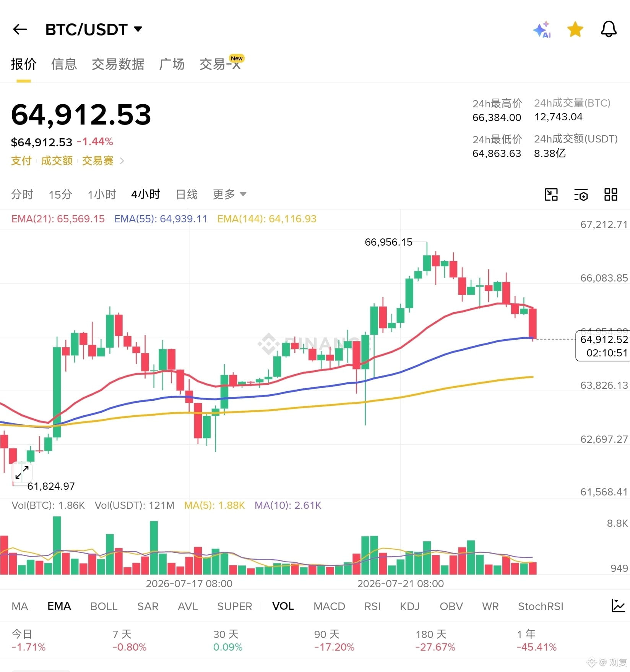Tap the 支付 tag link

[x=21, y=160]
